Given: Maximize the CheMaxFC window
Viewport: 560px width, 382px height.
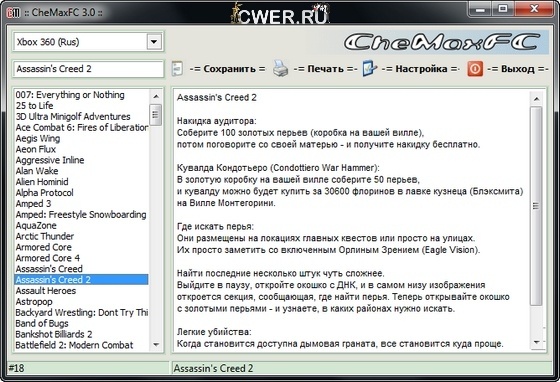Looking at the screenshot, I should point(503,9).
